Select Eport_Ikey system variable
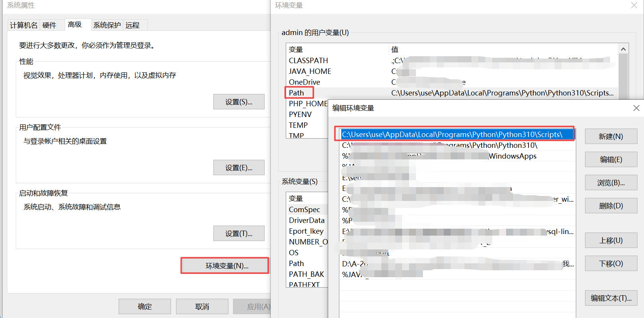 click(x=307, y=231)
